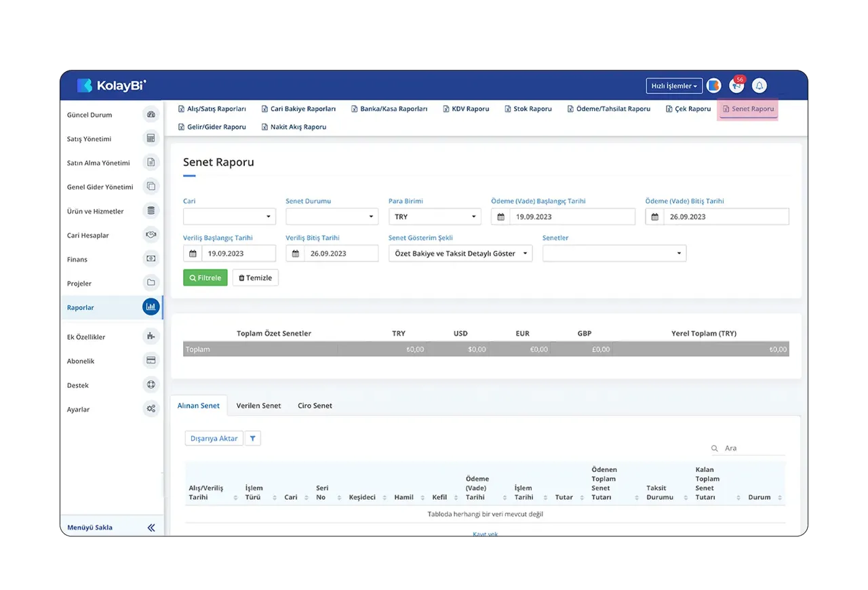868x590 pixels.
Task: Open Stok Raporu report tab
Action: click(528, 109)
